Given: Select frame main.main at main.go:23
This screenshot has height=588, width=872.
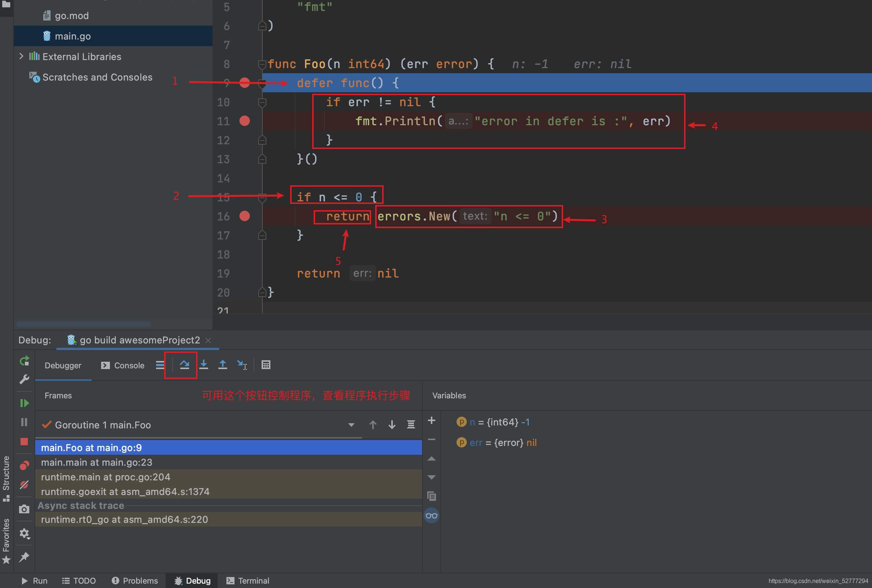Looking at the screenshot, I should click(229, 462).
